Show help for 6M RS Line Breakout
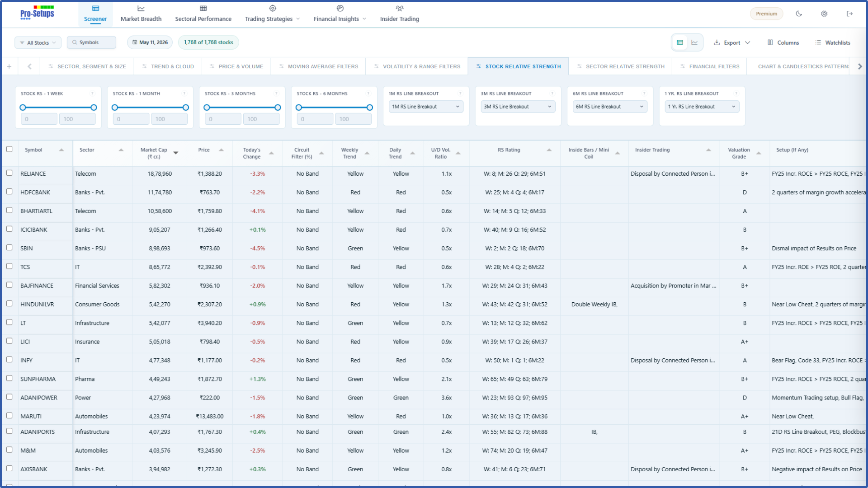Screen dimensions: 868x488 pyautogui.click(x=644, y=94)
